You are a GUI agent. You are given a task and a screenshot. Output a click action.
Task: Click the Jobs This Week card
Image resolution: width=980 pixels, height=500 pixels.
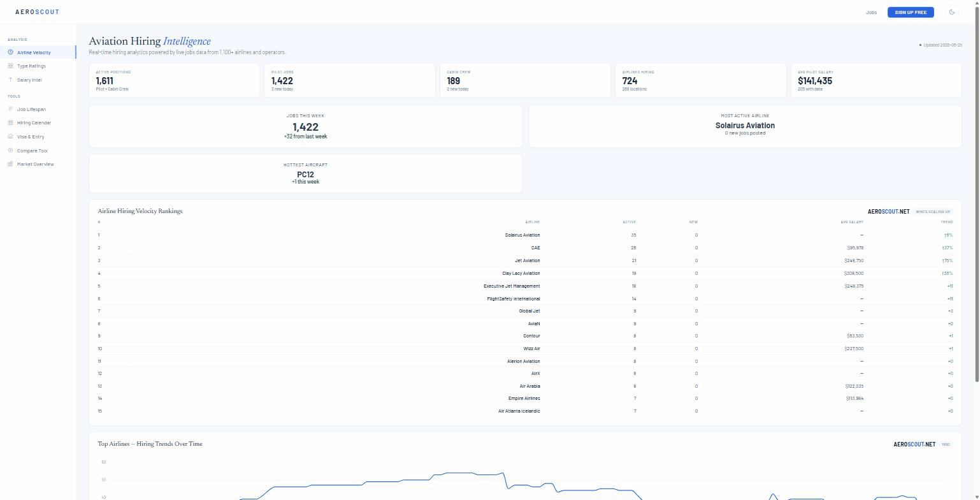(x=305, y=126)
